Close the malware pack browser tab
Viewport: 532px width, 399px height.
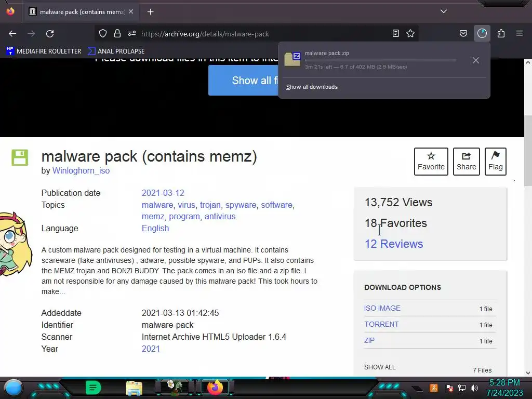pyautogui.click(x=131, y=11)
